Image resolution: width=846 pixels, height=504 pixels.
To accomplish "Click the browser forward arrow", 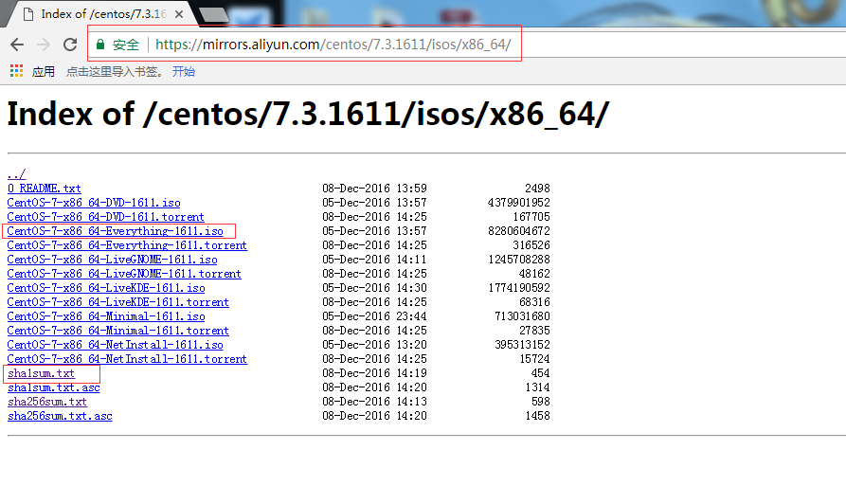I will [44, 45].
